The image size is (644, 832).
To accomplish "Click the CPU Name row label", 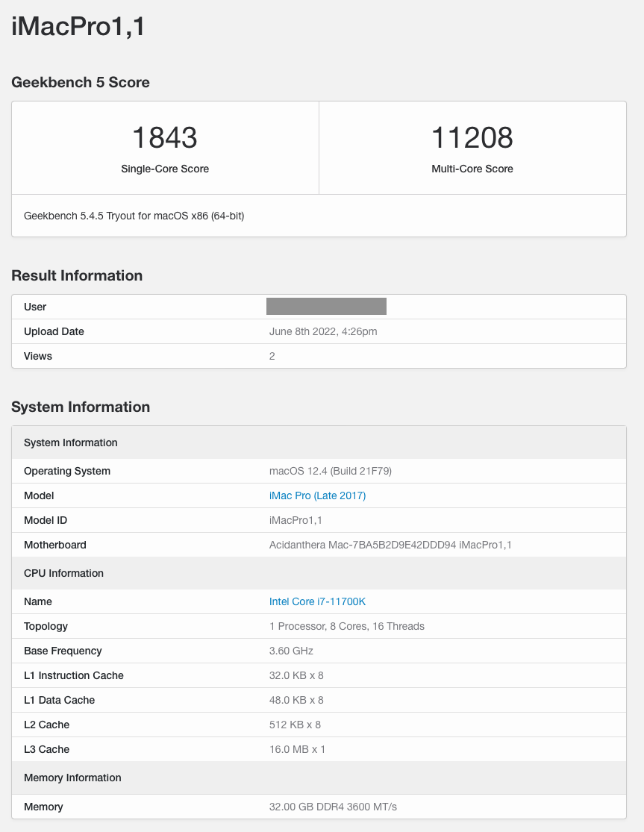I will 37,601.
